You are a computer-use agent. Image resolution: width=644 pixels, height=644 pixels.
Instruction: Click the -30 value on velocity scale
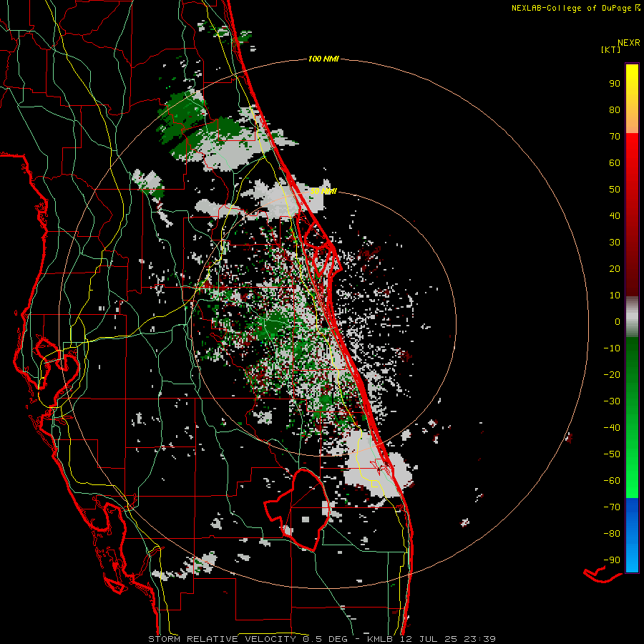612,401
